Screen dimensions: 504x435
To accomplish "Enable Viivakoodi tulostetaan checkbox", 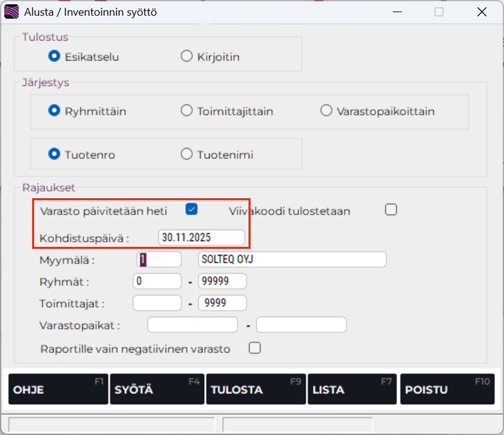I will pyautogui.click(x=391, y=210).
